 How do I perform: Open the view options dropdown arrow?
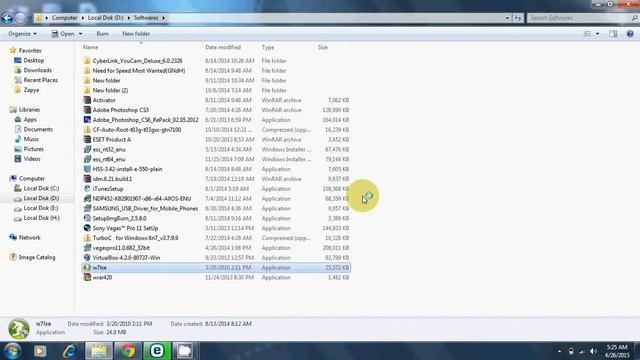point(598,34)
